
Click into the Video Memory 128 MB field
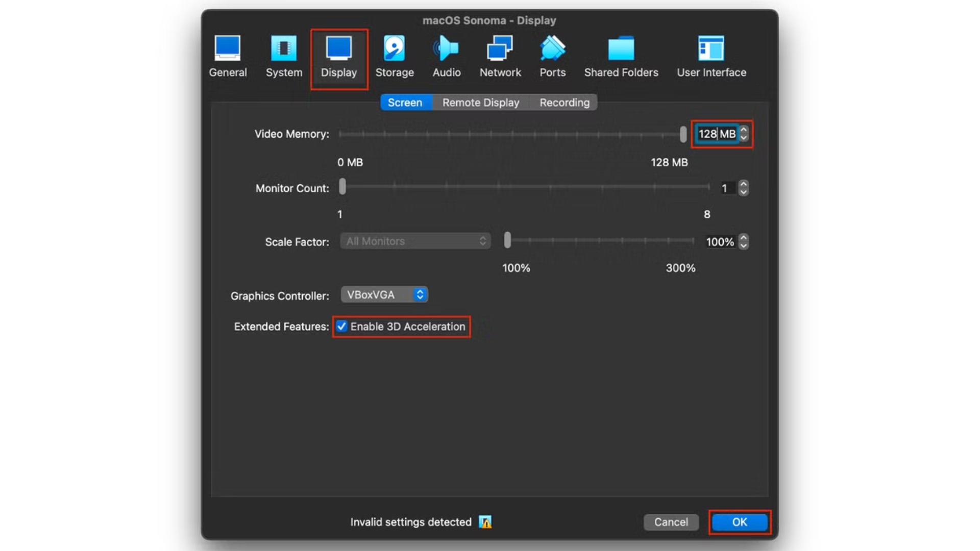pos(717,134)
